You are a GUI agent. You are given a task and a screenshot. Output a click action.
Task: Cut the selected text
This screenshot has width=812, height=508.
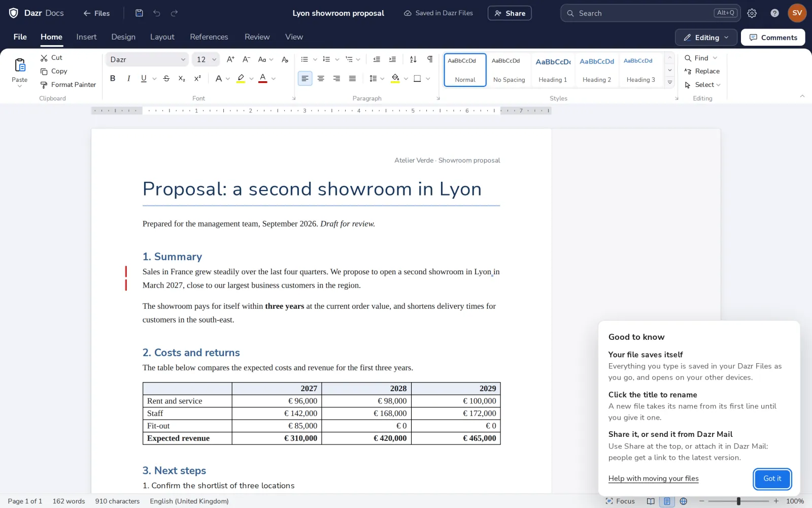(x=51, y=58)
